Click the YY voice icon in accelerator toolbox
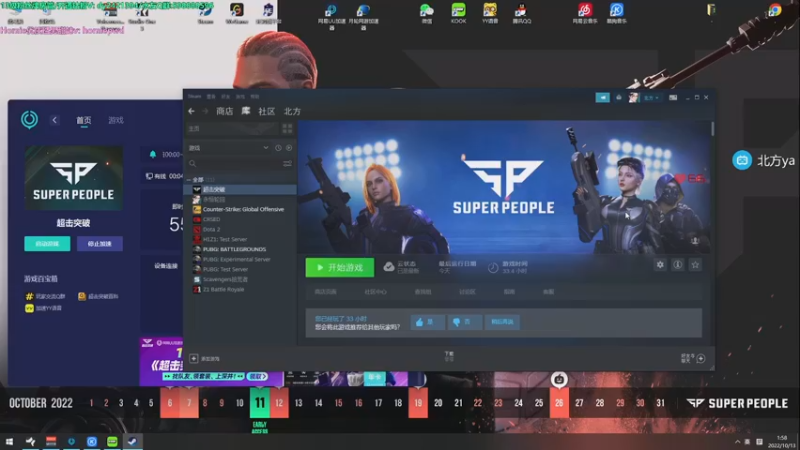The width and height of the screenshot is (800, 450). pyautogui.click(x=29, y=308)
